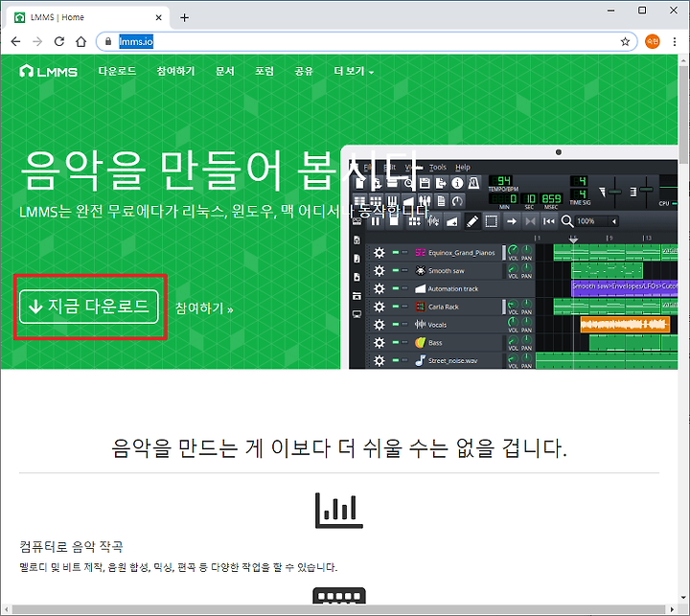Mute the Street_noise.wav track

(x=396, y=360)
